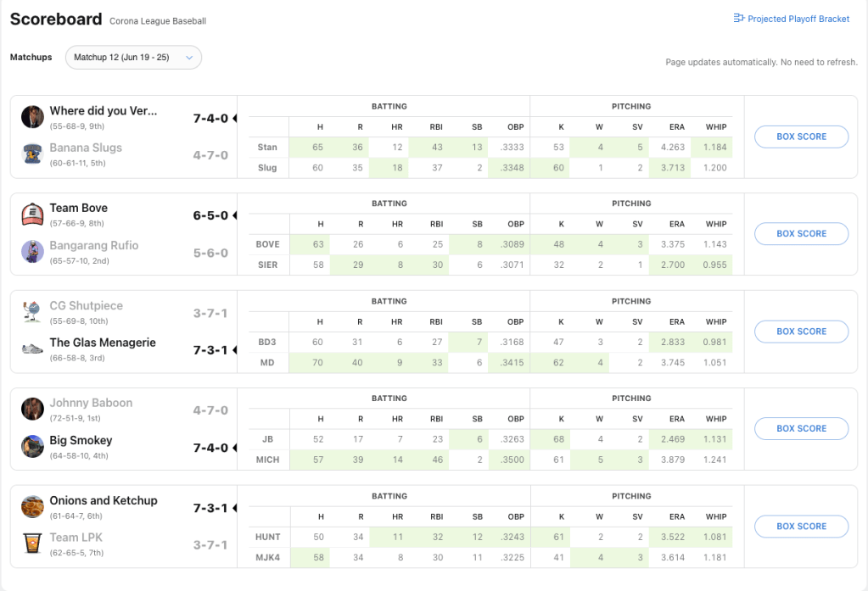868x591 pixels.
Task: Open the Matchup 12 dropdown selector
Action: click(133, 58)
